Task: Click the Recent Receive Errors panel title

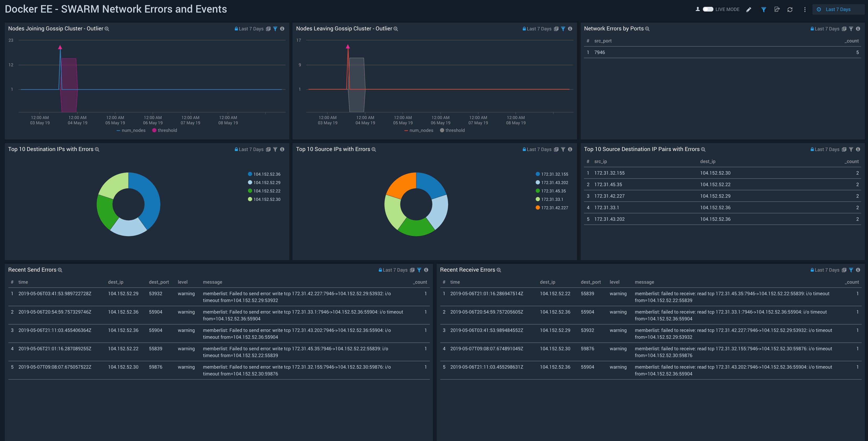Action: [x=468, y=270]
